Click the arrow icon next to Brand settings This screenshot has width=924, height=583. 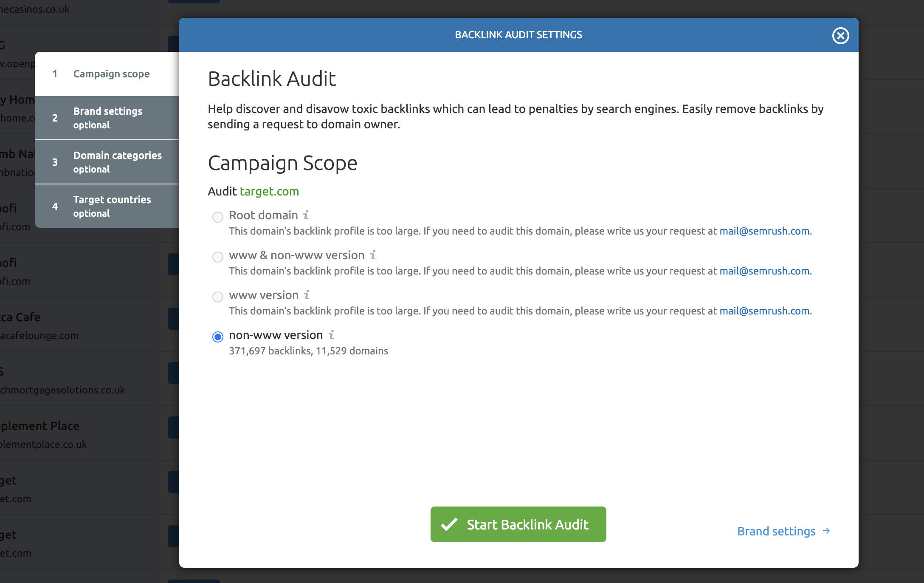point(827,531)
